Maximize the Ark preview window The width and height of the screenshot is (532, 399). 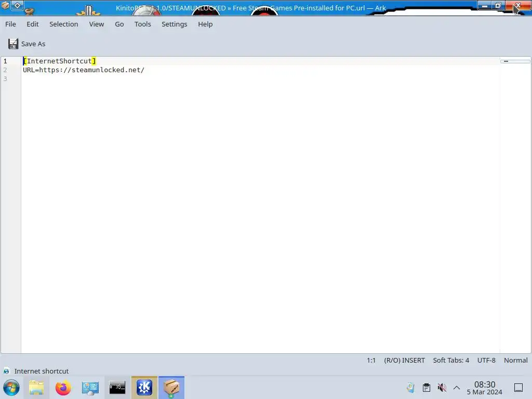498,5
